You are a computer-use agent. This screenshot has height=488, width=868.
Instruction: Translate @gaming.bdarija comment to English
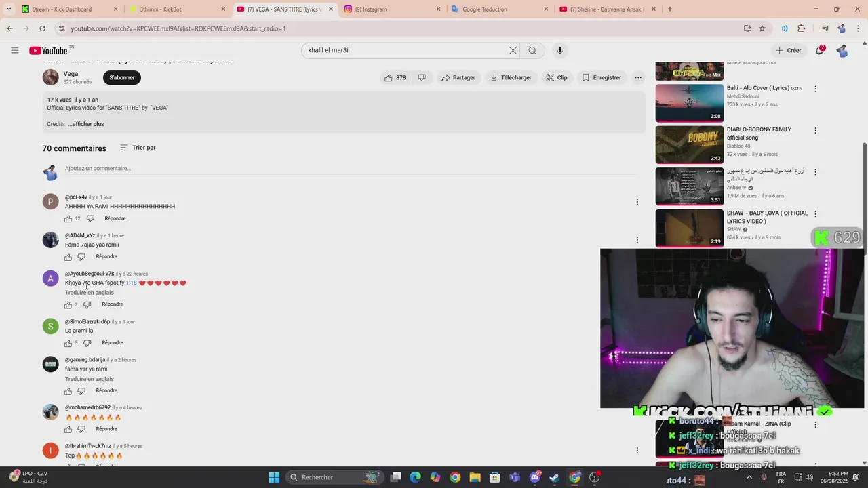(90, 379)
